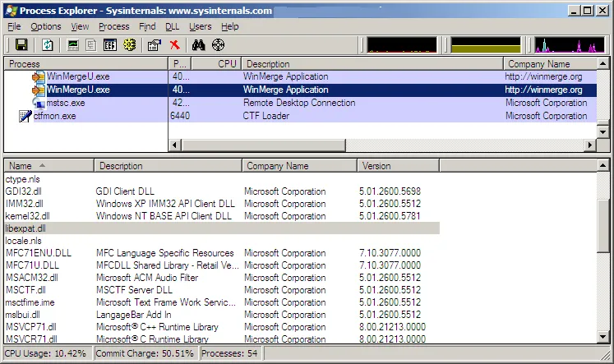Click upper pane horizontal scroll left arrow
The width and height of the screenshot is (614, 364).
(174, 145)
